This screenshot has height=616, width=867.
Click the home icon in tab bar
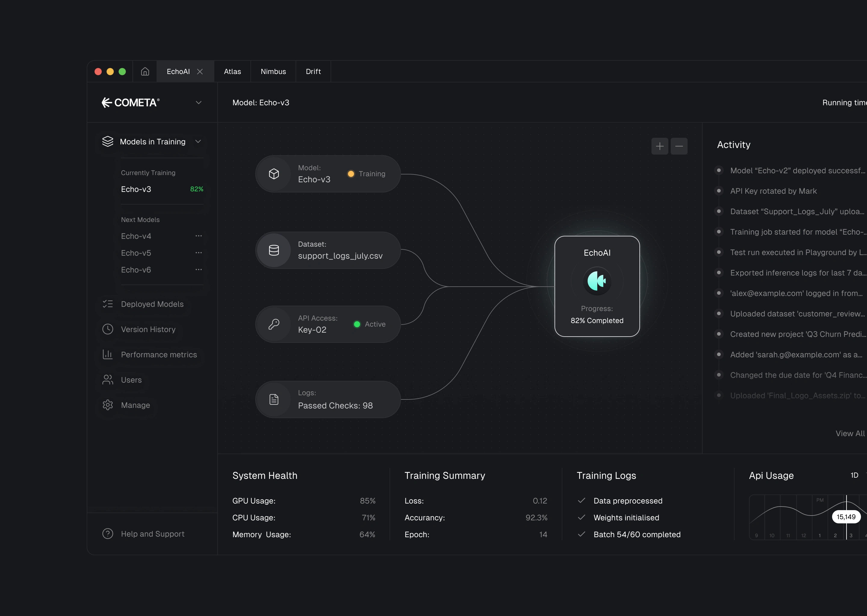(x=145, y=71)
